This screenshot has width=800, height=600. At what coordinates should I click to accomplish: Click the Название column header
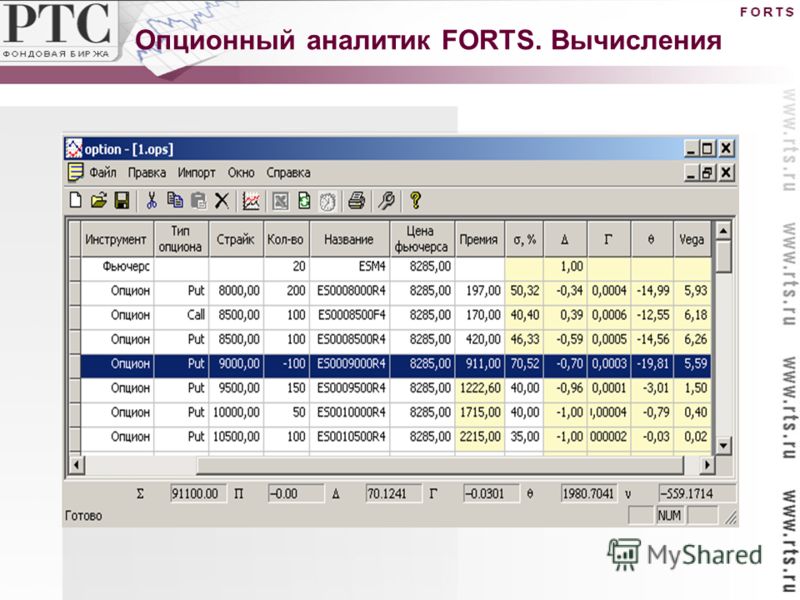click(349, 239)
